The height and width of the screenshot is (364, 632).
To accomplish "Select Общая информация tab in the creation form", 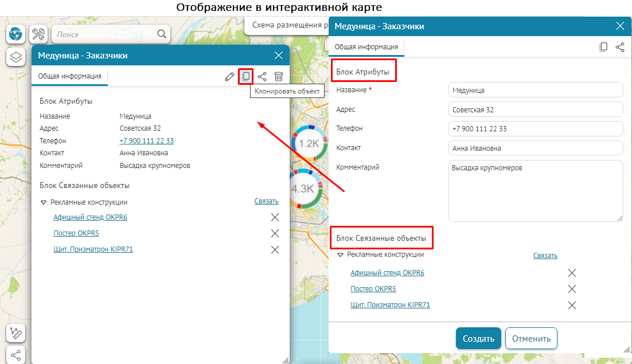I will tap(366, 47).
